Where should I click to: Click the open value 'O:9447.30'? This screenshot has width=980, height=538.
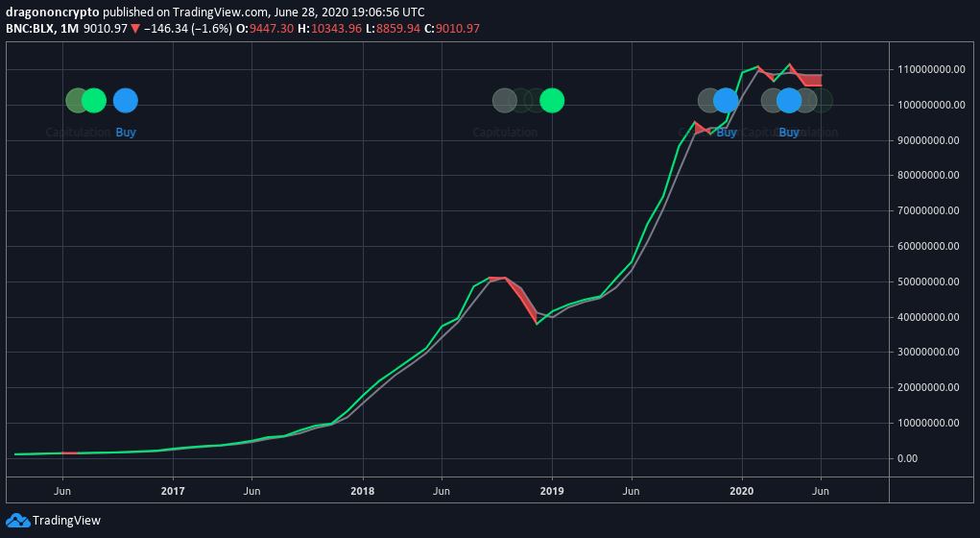click(265, 29)
